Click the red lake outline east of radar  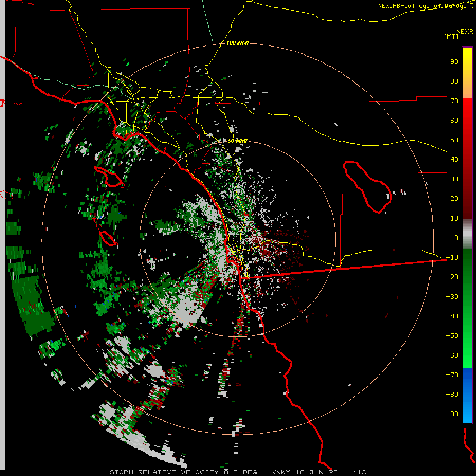pos(368,187)
